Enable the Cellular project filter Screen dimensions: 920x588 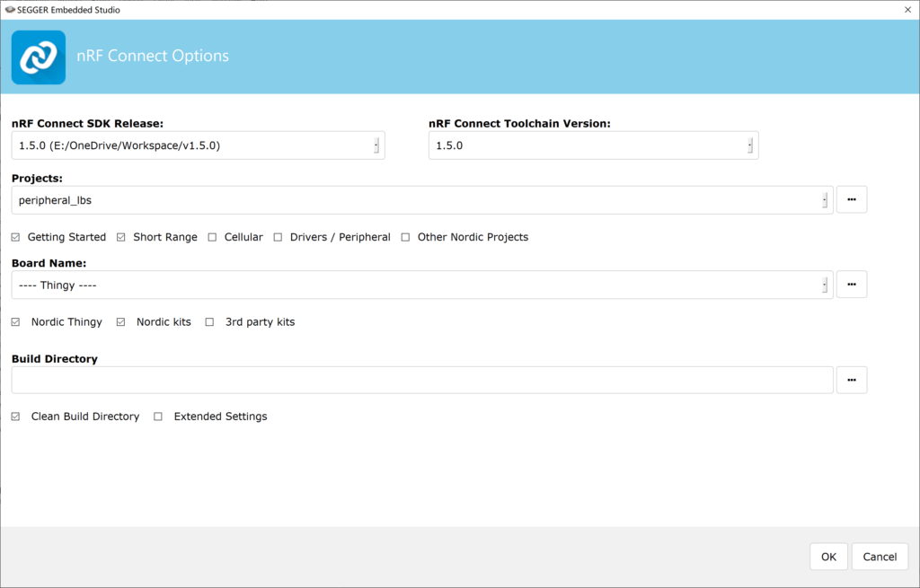[213, 237]
